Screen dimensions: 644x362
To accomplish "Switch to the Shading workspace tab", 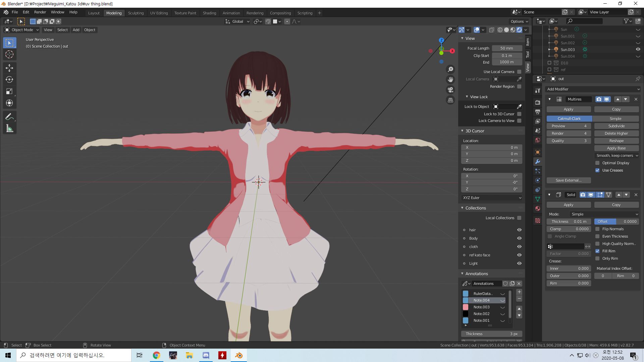I will point(209,13).
